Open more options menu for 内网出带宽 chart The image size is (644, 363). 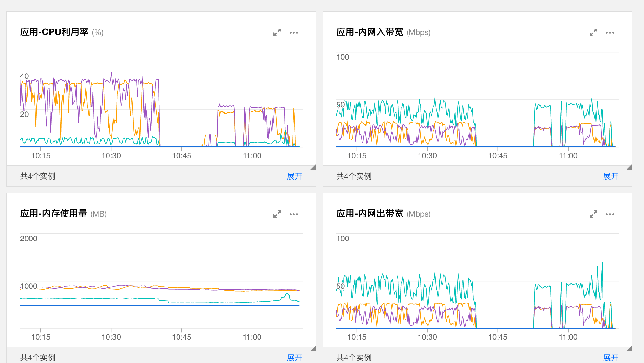[x=610, y=214]
